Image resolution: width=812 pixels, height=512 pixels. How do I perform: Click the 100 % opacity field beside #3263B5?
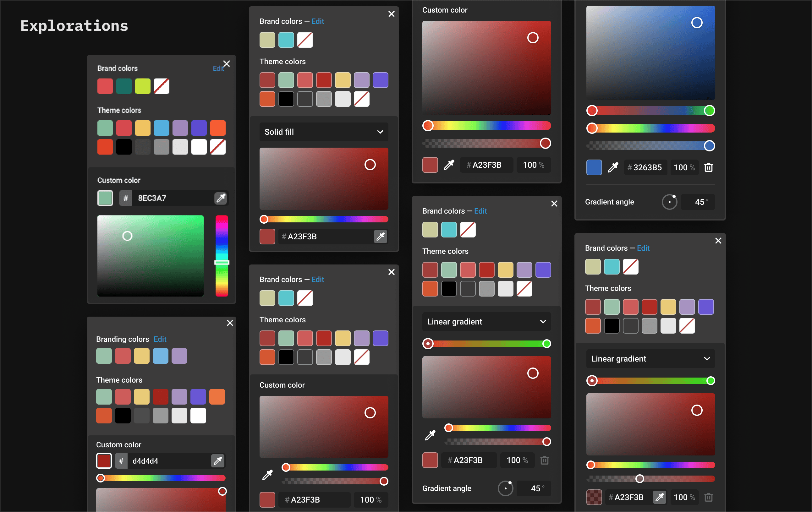click(684, 167)
